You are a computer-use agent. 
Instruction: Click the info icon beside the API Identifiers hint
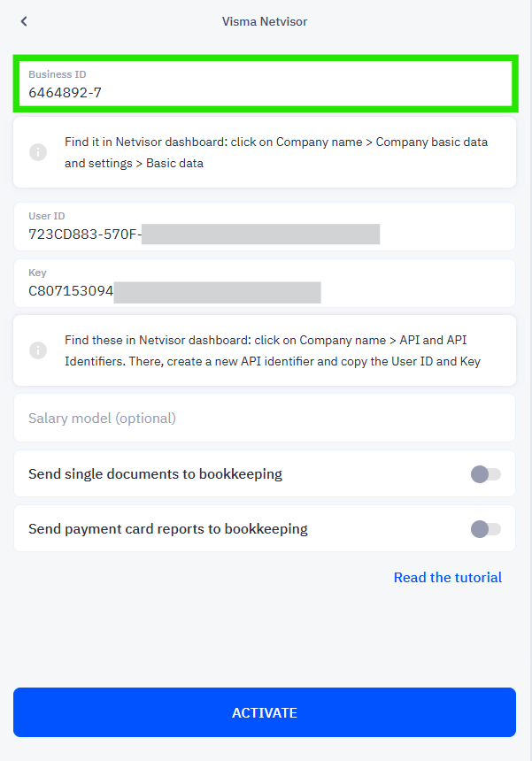(x=38, y=350)
